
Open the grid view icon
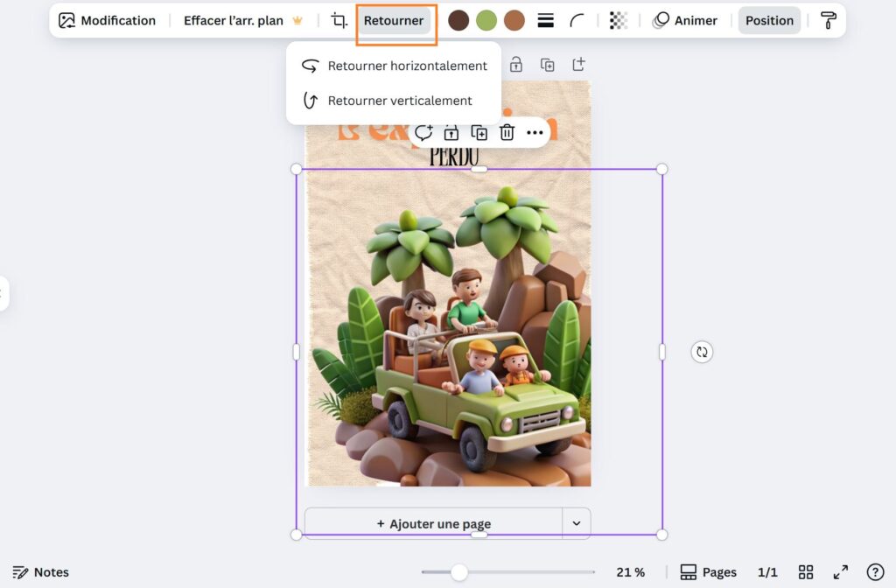coord(806,572)
